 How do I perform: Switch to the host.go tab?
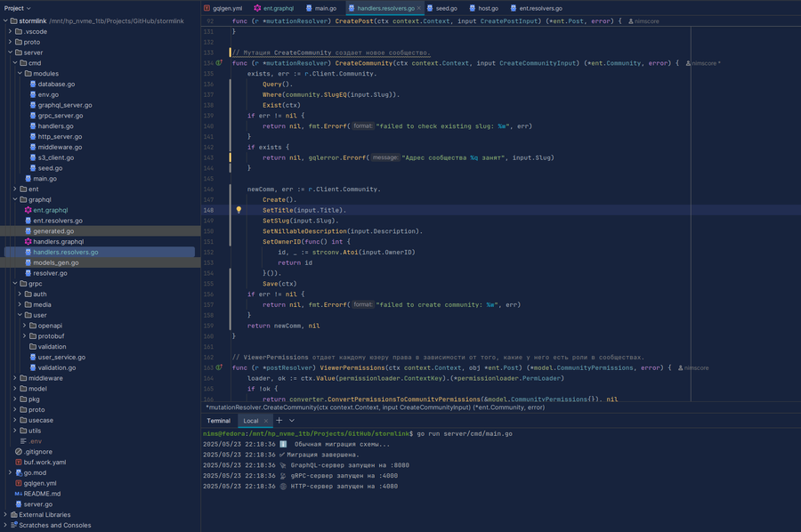484,8
